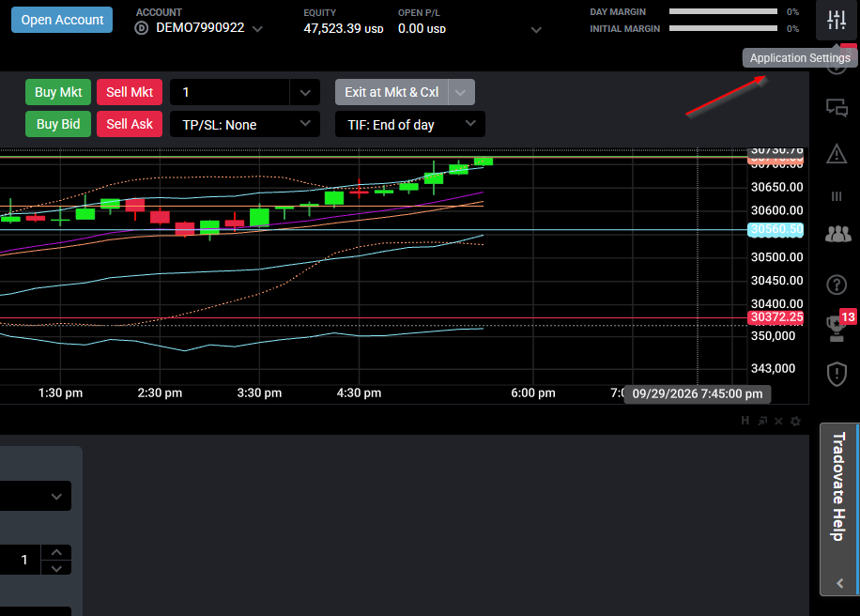Pop out the chart using arrow icon
Image resolution: width=860 pixels, height=616 pixels.
(x=762, y=422)
